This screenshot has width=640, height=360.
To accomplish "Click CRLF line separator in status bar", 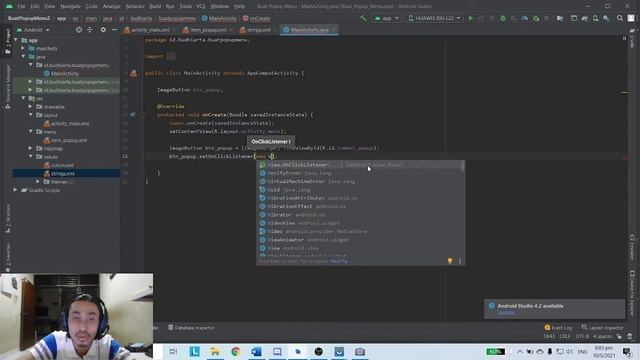I will pyautogui.click(x=565, y=336).
